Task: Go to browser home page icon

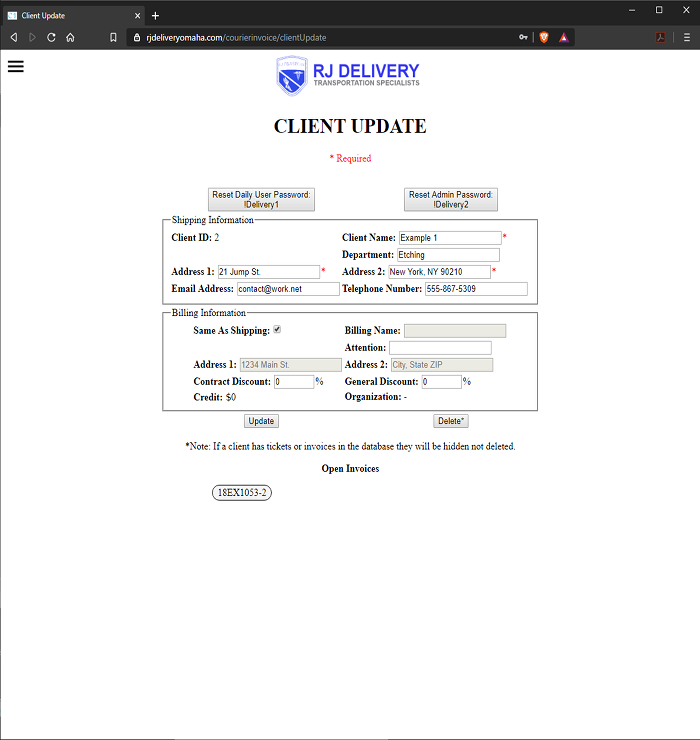Action: tap(70, 37)
